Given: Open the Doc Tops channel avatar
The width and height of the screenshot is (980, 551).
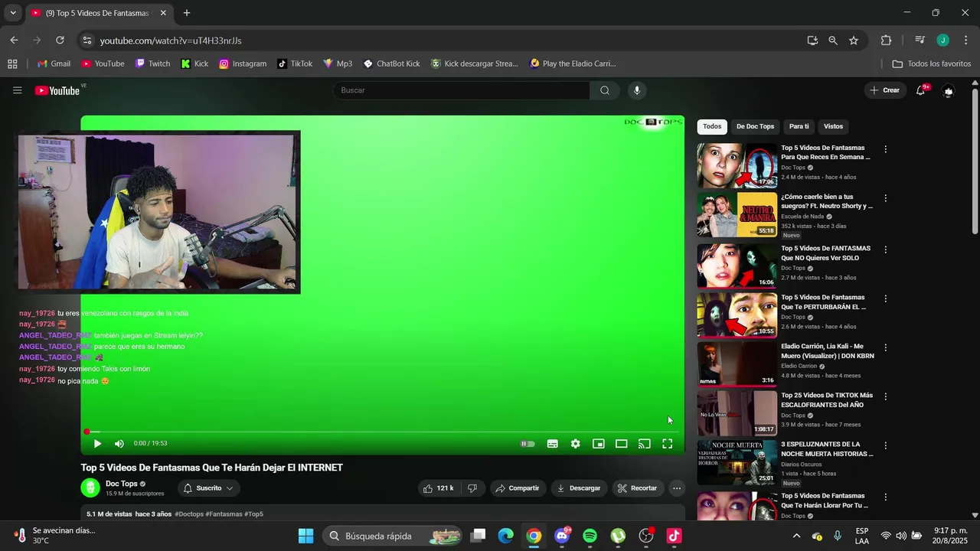Looking at the screenshot, I should point(90,487).
